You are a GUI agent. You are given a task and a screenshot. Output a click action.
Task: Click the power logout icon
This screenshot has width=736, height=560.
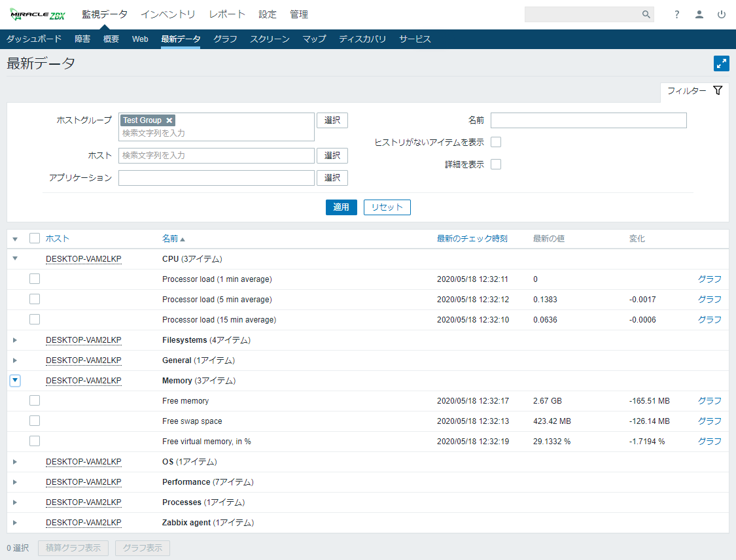pos(722,14)
